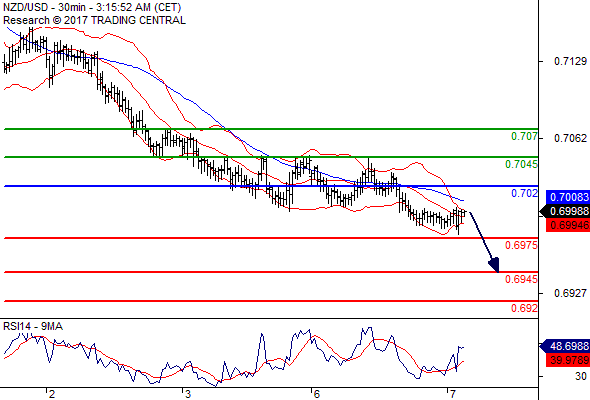Image resolution: width=590 pixels, height=400 pixels.
Task: Click the RSI14 - 9MA indicator title
Action: 33,326
